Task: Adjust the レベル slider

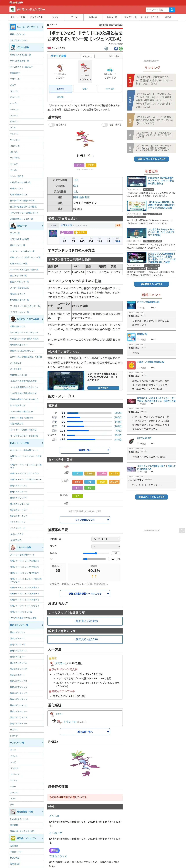Action: pos(96,553)
